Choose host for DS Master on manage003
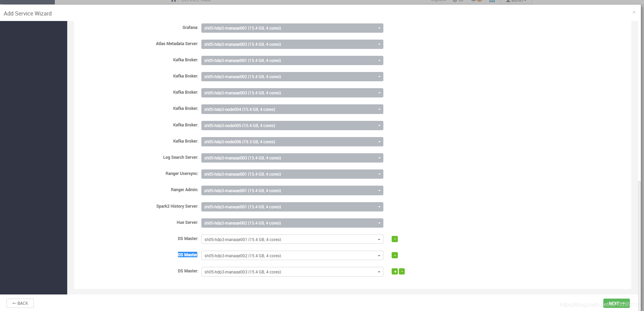 pyautogui.click(x=292, y=272)
